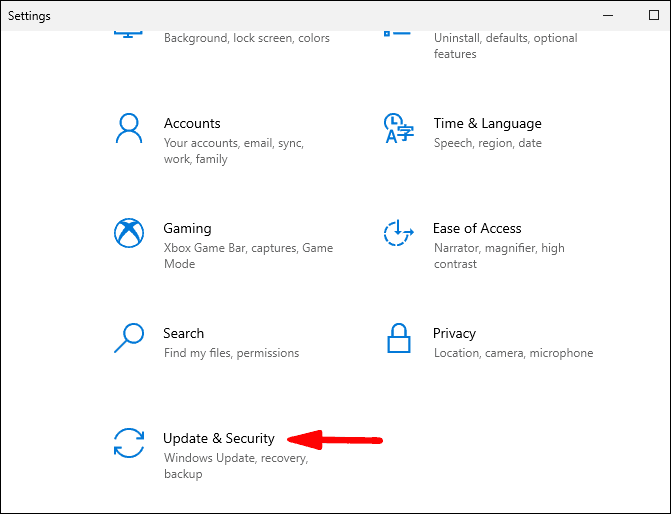The image size is (671, 514).
Task: Click 'Speech, region, date' description
Action: tap(487, 143)
